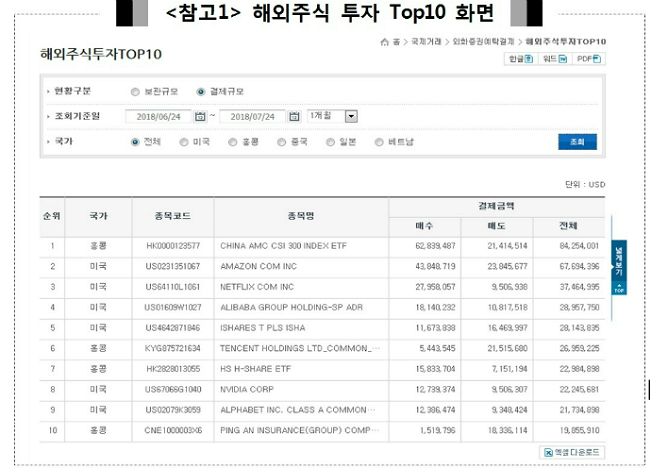This screenshot has width=670, height=473.
Task: Choose 홍콩 country radio button
Action: [x=231, y=142]
